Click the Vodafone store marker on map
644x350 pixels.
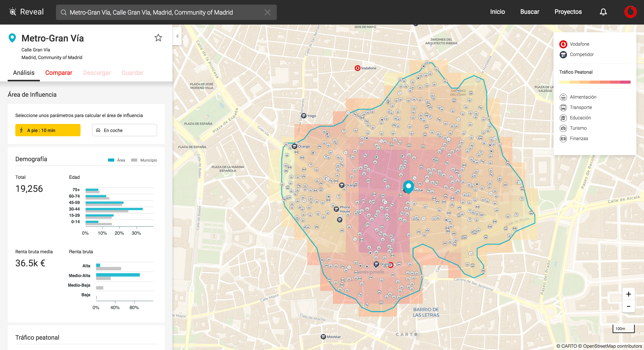click(x=357, y=68)
